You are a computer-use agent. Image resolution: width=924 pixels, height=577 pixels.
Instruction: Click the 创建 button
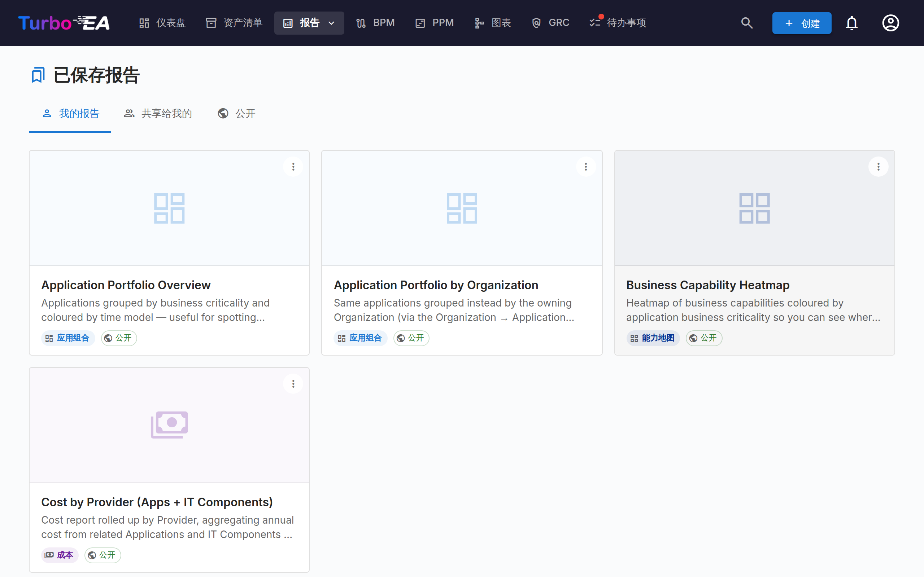[x=801, y=23]
